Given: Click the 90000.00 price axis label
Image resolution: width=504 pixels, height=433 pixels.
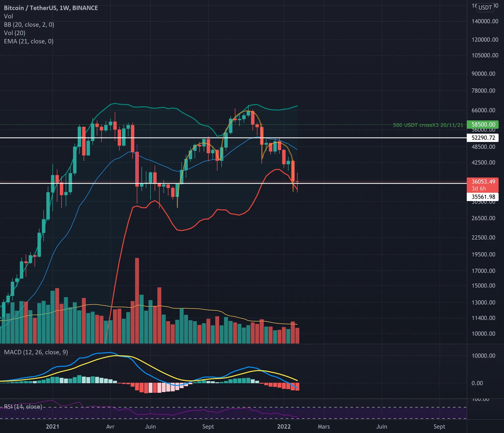Looking at the screenshot, I should tap(483, 74).
